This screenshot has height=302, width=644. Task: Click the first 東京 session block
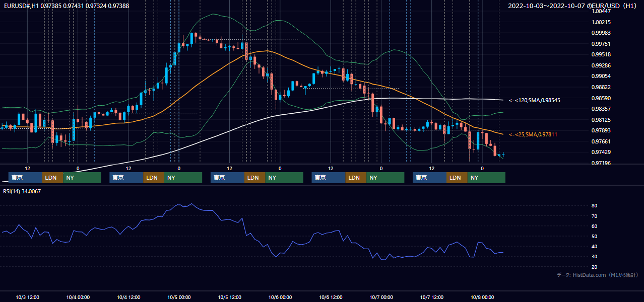[x=26, y=178]
